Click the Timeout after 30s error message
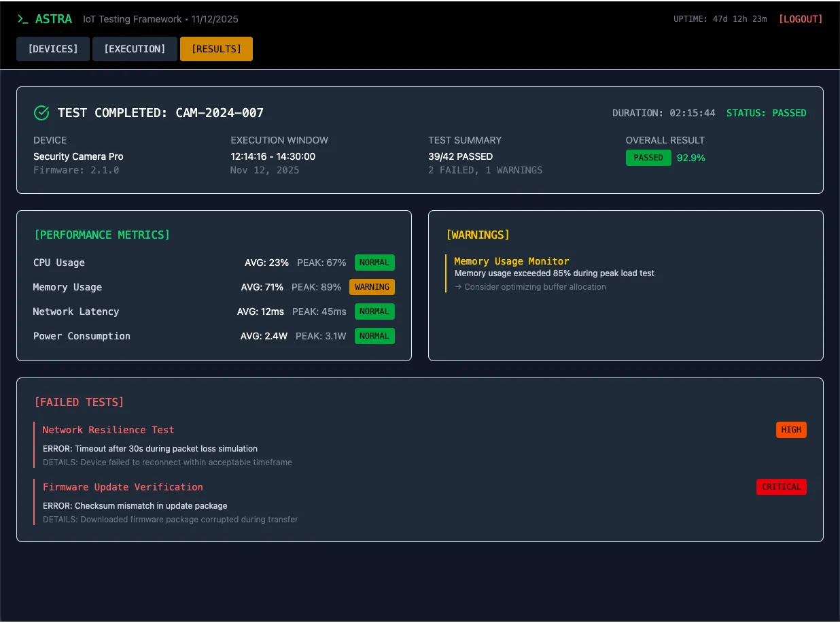 [x=150, y=449]
